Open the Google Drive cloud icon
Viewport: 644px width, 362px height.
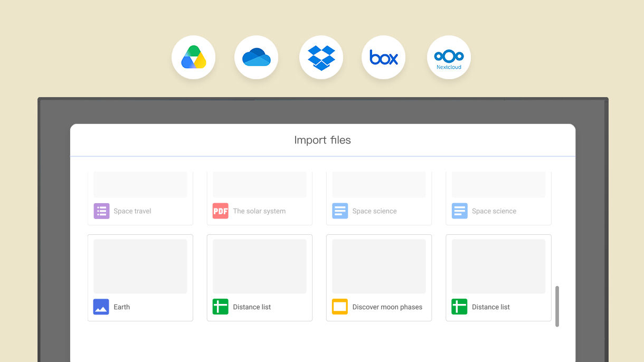[193, 57]
